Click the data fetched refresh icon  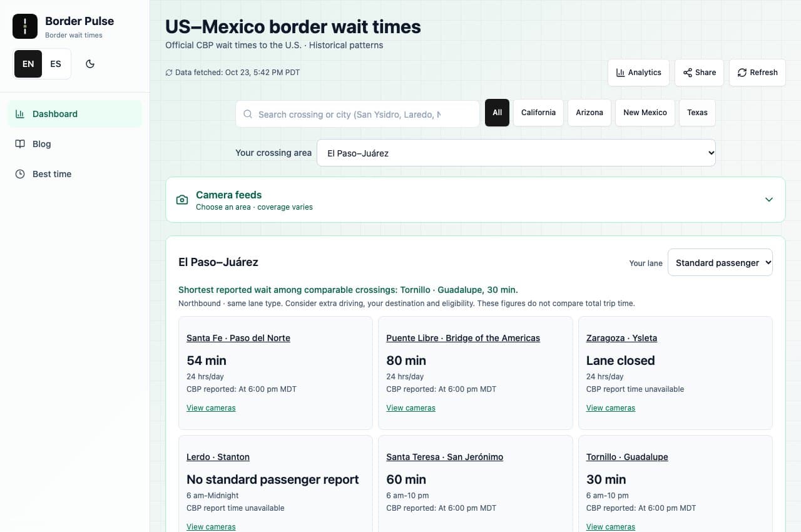pyautogui.click(x=169, y=73)
